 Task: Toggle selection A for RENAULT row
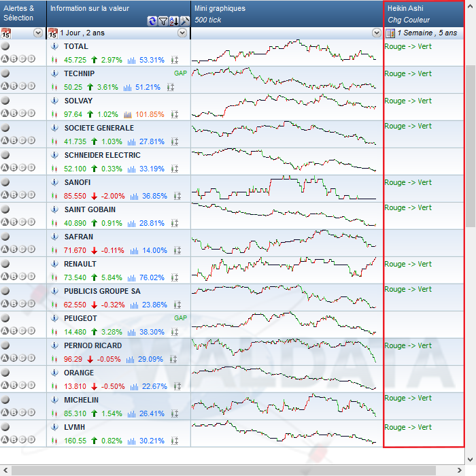click(x=5, y=277)
